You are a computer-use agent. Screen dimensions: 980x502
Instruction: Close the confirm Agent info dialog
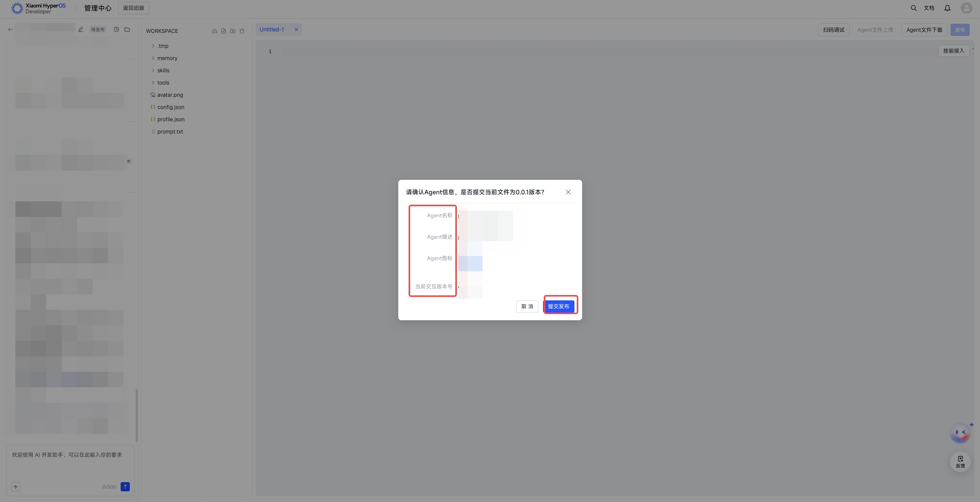click(568, 192)
